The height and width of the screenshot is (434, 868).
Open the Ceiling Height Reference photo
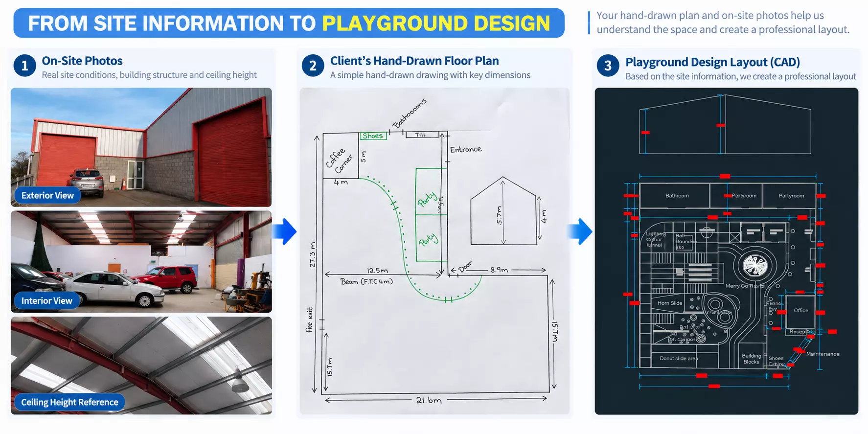pyautogui.click(x=141, y=365)
